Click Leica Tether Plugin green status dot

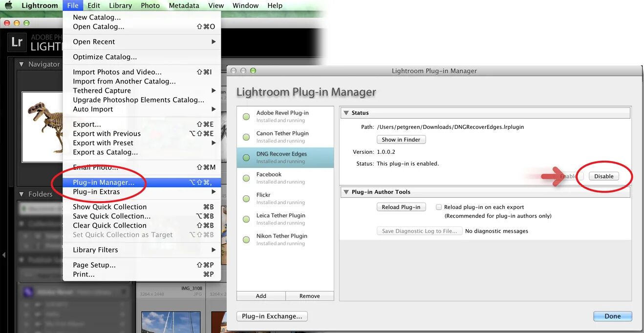(246, 219)
